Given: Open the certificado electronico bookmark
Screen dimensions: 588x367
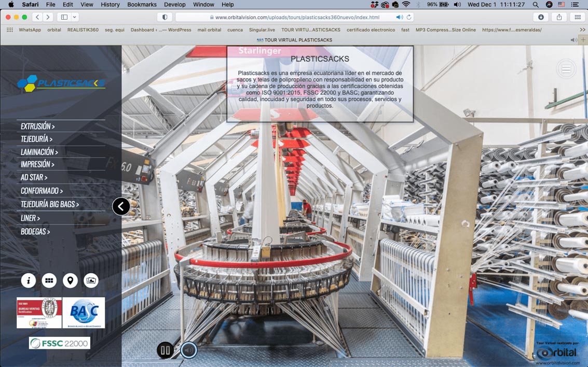Looking at the screenshot, I should point(371,30).
